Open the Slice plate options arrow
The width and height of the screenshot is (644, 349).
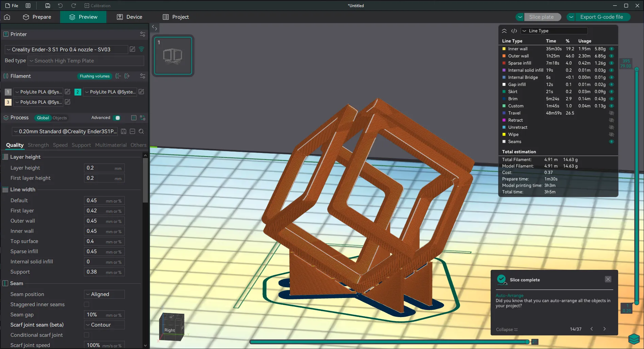520,17
